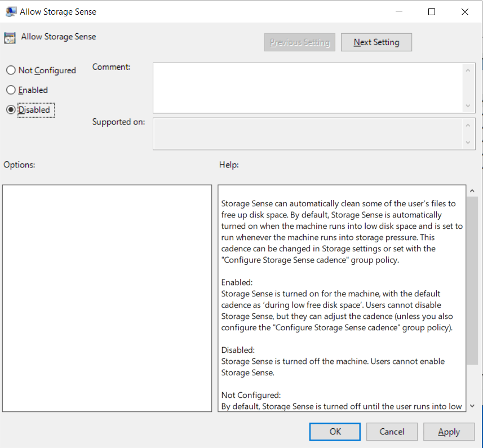Click the empty Options panel area
The image size is (483, 448).
(107, 298)
